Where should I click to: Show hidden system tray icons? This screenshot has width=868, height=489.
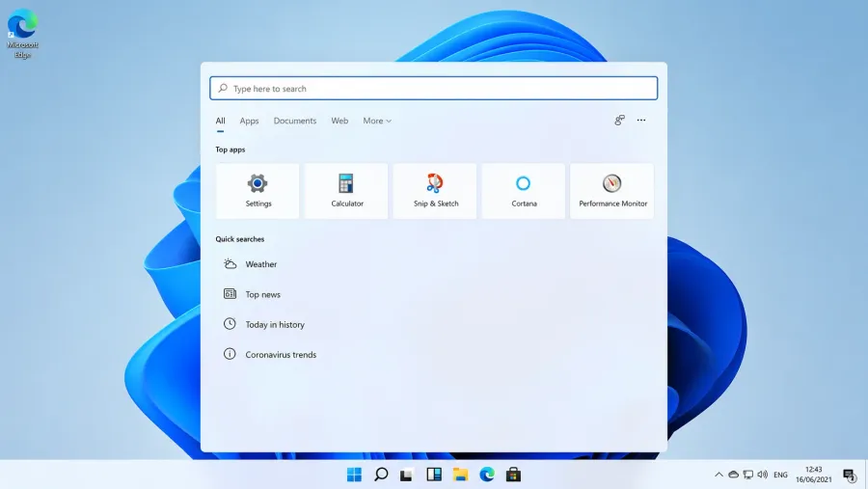719,475
